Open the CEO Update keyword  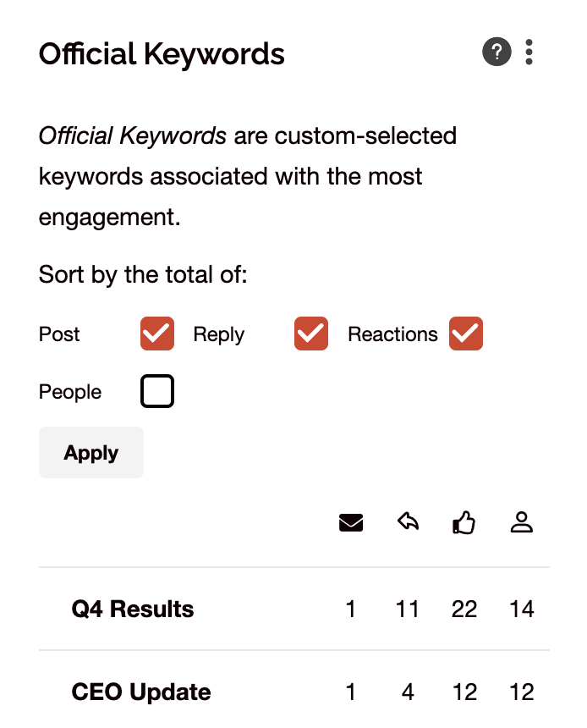coord(140,692)
